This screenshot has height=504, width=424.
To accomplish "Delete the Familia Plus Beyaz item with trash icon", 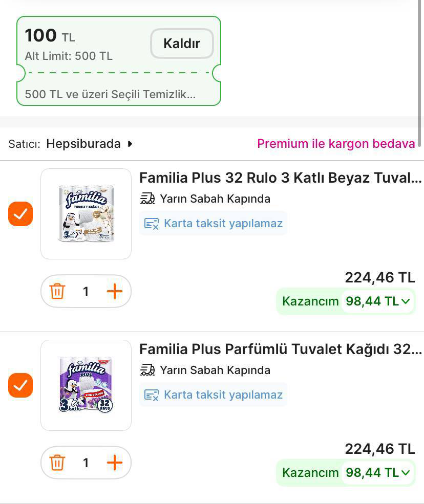I will [57, 292].
